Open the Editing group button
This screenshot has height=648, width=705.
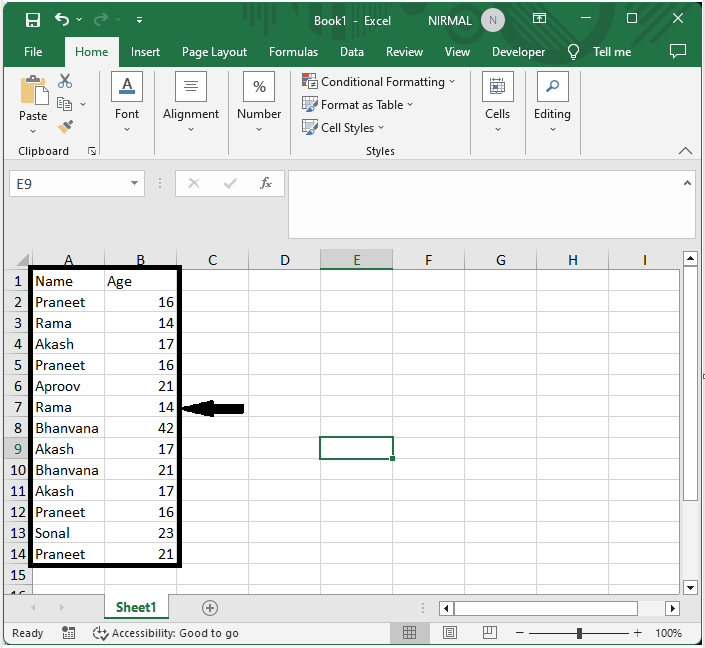pyautogui.click(x=552, y=103)
